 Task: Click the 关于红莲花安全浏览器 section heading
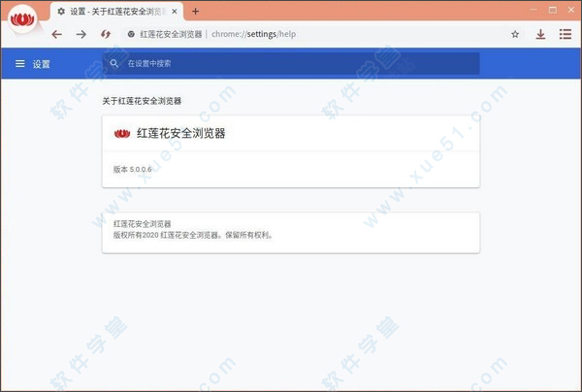click(x=142, y=101)
